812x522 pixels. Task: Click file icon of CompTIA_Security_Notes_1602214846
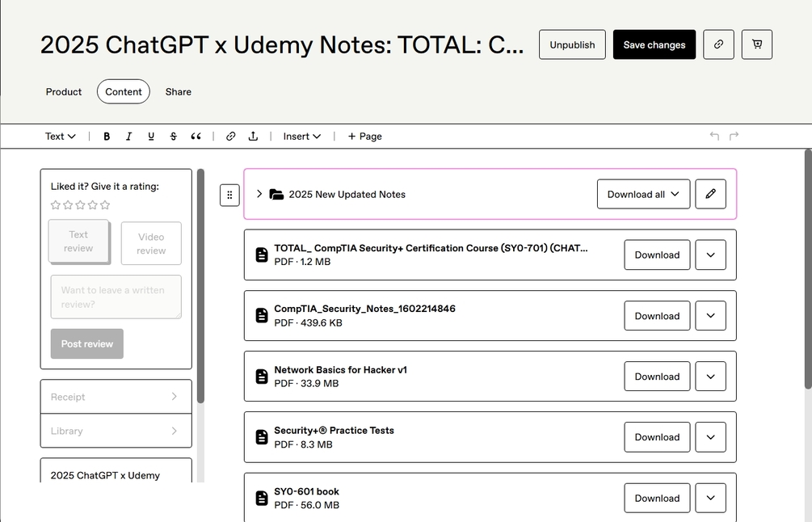[x=262, y=315]
